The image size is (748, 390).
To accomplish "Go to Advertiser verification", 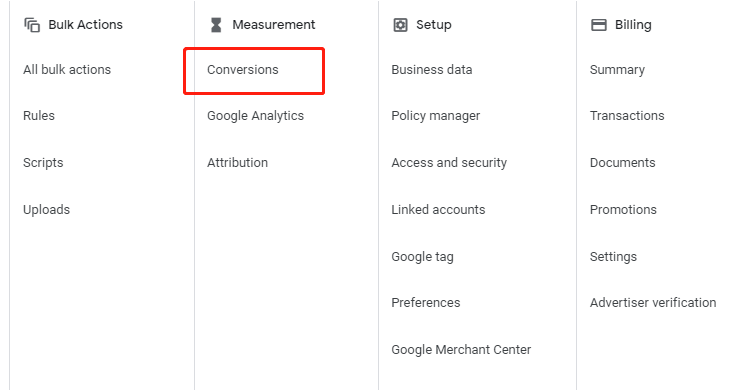I will point(653,303).
